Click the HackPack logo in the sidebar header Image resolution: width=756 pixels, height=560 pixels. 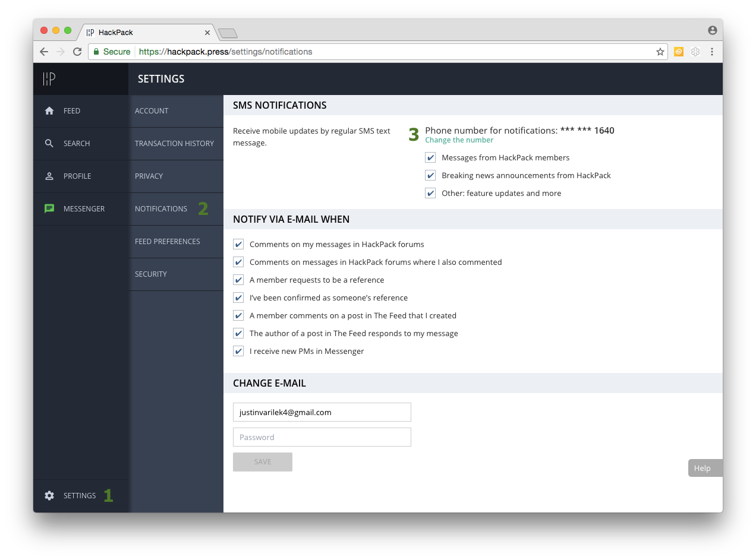(x=49, y=79)
